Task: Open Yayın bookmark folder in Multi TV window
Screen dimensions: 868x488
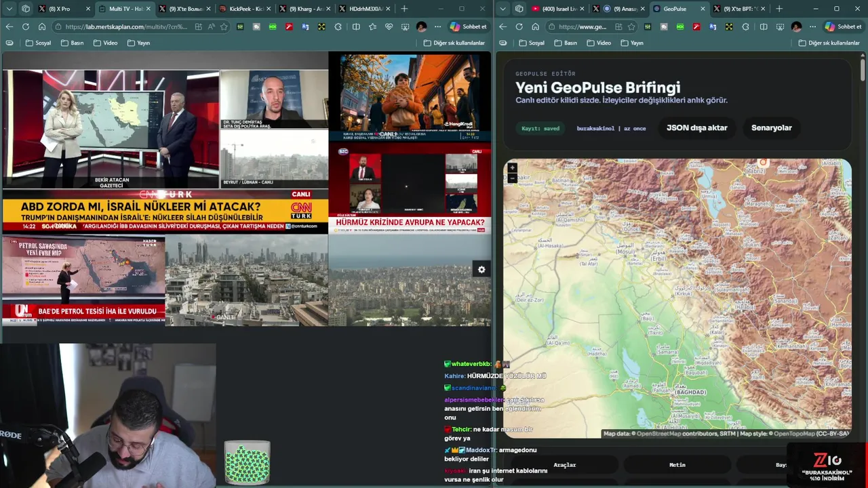Action: click(138, 43)
